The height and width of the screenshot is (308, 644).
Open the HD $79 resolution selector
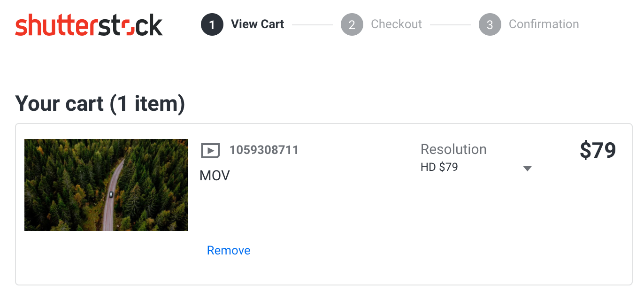[x=439, y=167]
